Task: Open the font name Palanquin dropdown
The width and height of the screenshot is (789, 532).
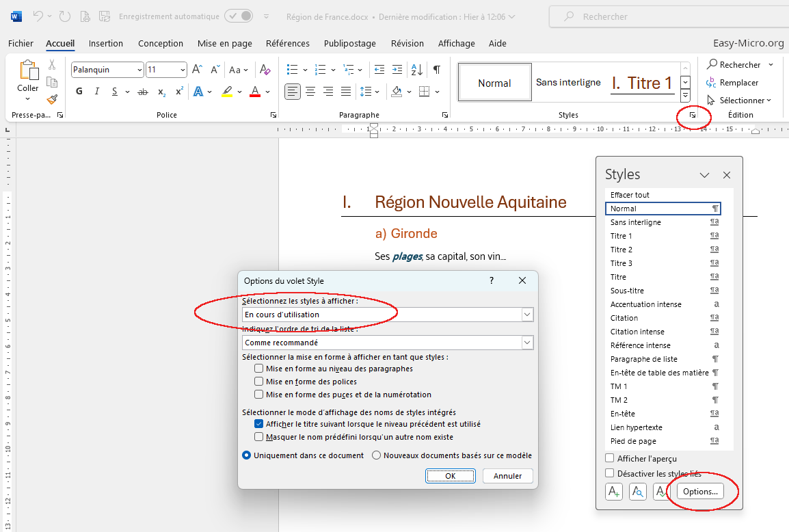Action: pos(139,70)
